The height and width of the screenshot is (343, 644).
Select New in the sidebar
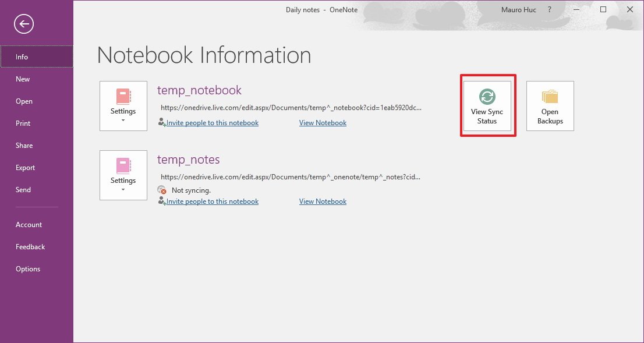click(23, 79)
